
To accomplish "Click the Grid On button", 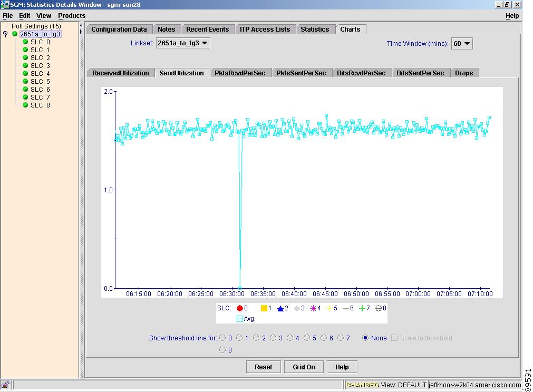I will click(304, 367).
